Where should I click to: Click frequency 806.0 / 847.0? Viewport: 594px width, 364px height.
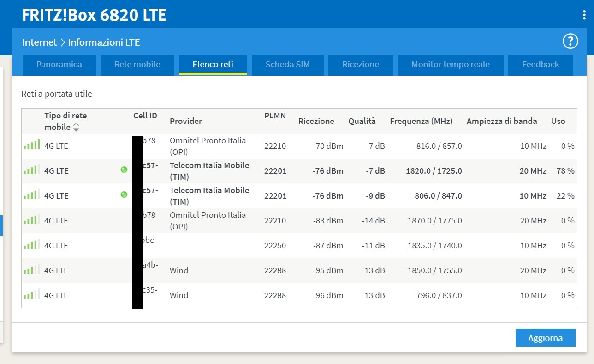pyautogui.click(x=438, y=196)
